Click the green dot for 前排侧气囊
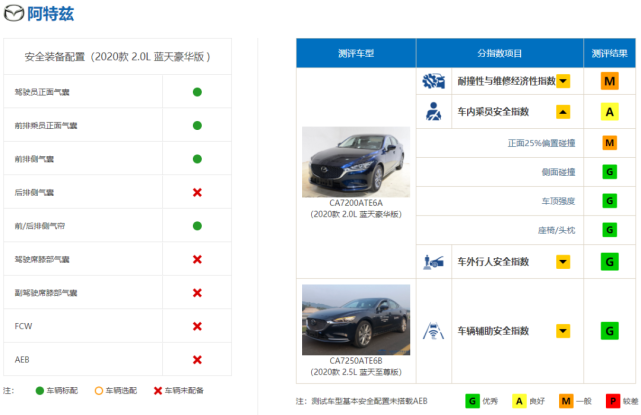The width and height of the screenshot is (641, 415). click(x=197, y=159)
